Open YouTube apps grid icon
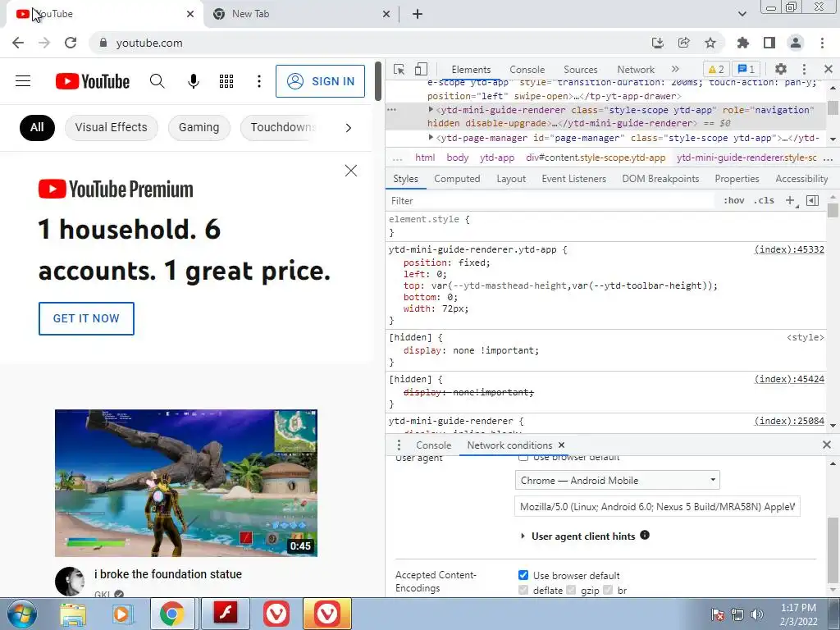Viewport: 840px width, 630px height. pos(226,81)
